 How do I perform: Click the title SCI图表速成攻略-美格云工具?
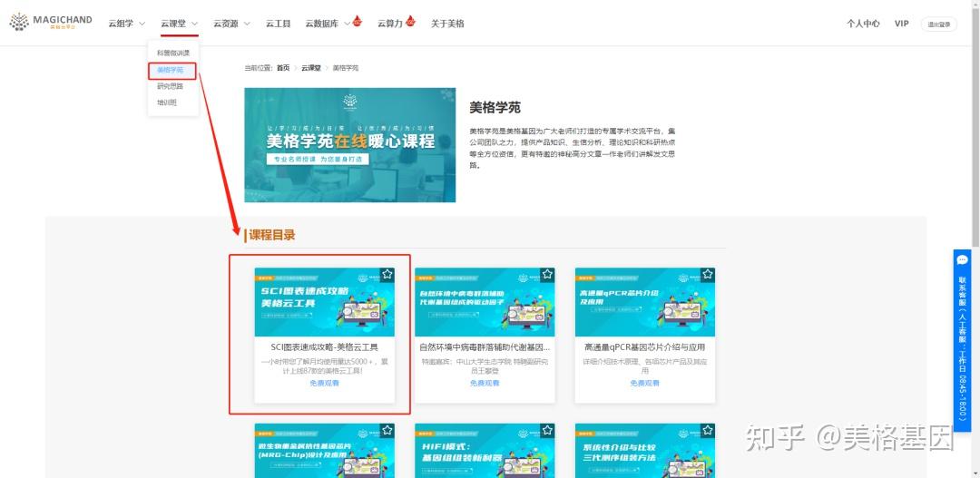324,347
